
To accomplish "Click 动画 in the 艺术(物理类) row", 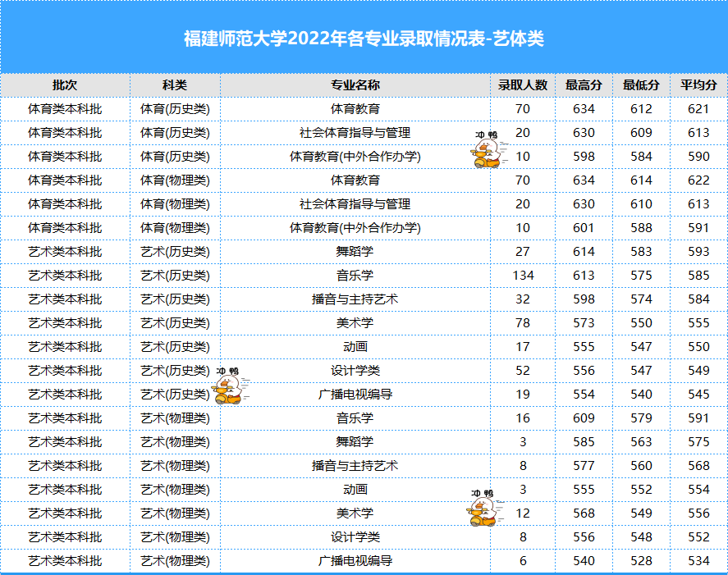I will (x=355, y=490).
